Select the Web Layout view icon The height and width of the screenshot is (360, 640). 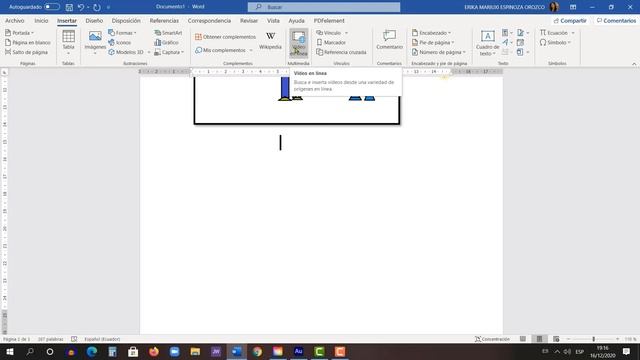click(x=556, y=339)
